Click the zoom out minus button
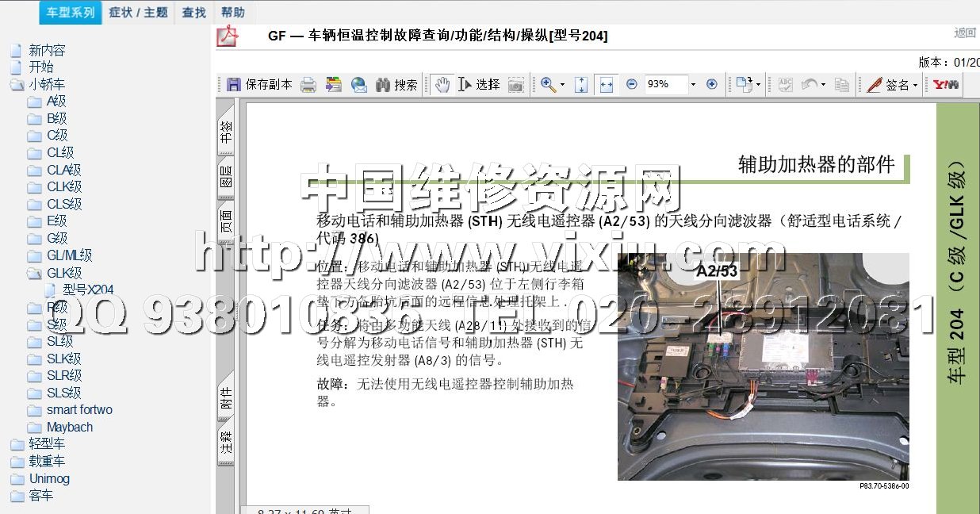980x514 pixels. click(x=632, y=84)
